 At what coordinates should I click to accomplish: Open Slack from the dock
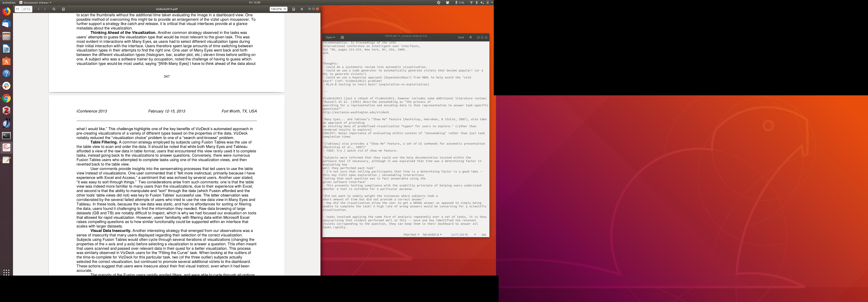coord(6,86)
